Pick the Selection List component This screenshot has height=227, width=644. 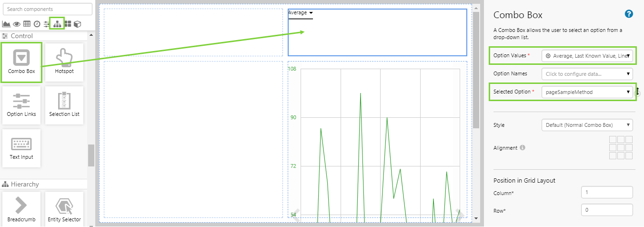click(64, 105)
